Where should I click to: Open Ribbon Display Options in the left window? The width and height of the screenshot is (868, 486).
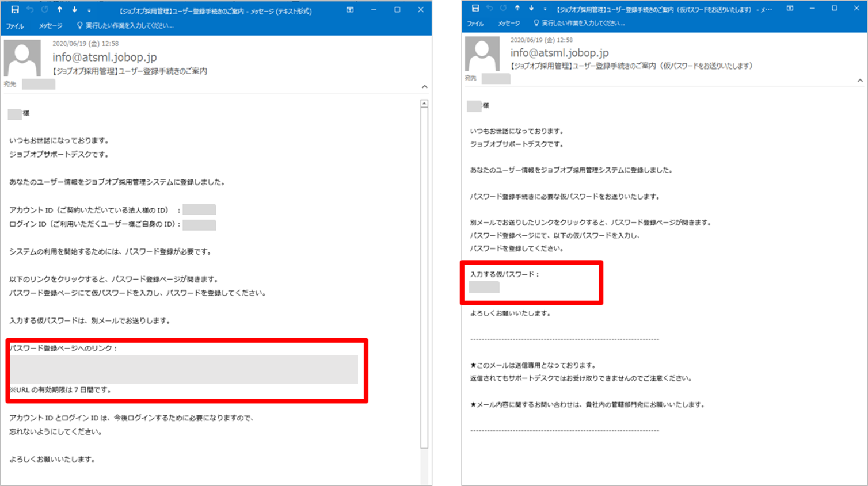(x=350, y=10)
